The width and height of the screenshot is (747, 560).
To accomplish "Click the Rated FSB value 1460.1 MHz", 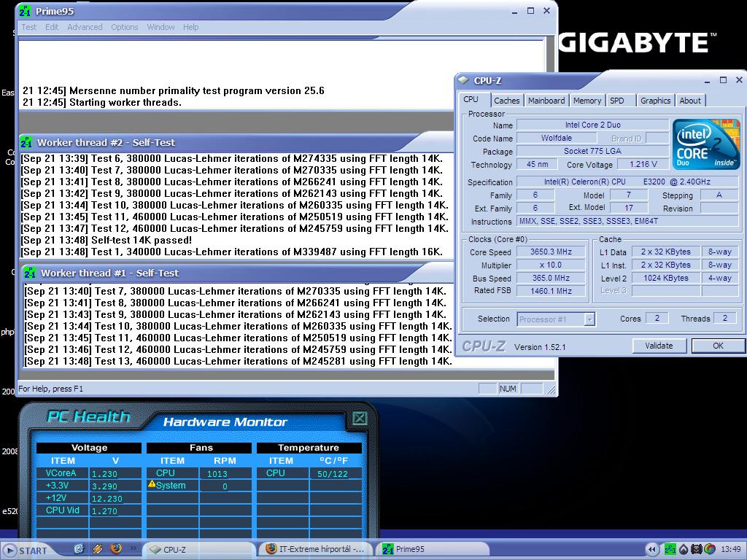I will [551, 291].
